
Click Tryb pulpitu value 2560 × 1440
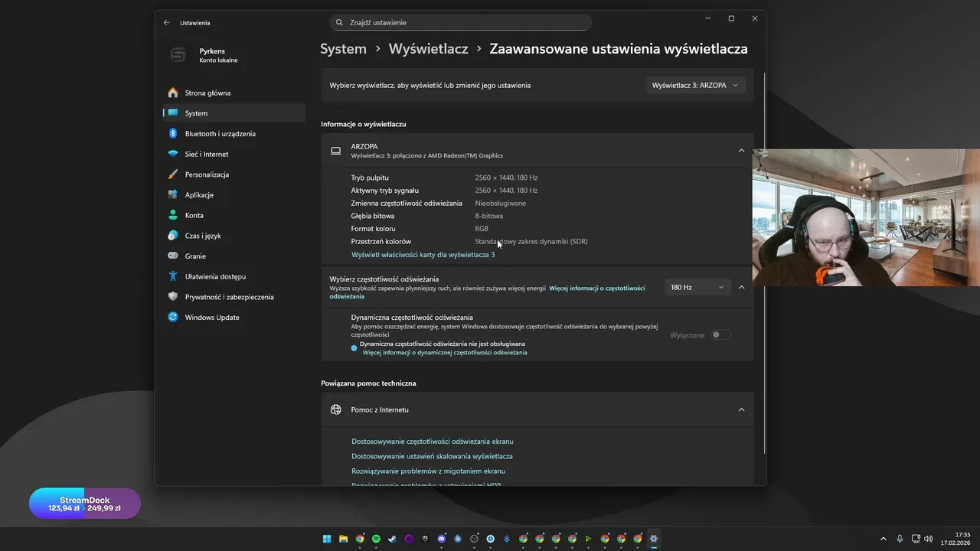[506, 178]
